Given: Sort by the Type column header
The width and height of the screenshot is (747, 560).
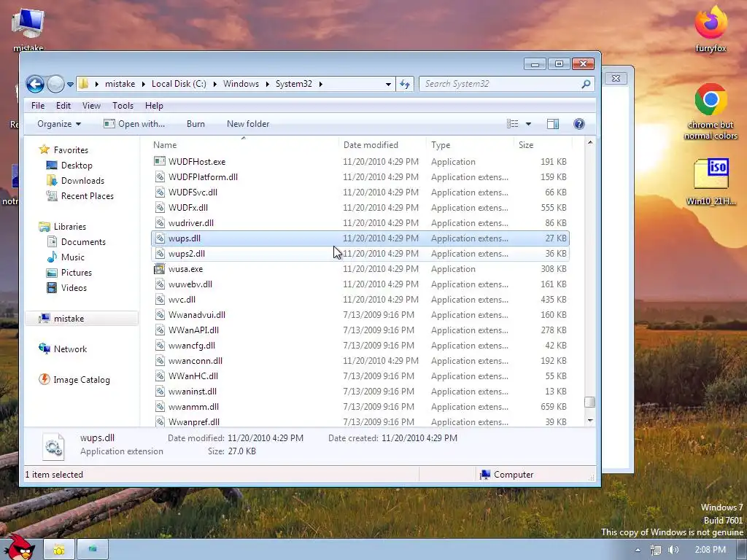Looking at the screenshot, I should (x=441, y=145).
